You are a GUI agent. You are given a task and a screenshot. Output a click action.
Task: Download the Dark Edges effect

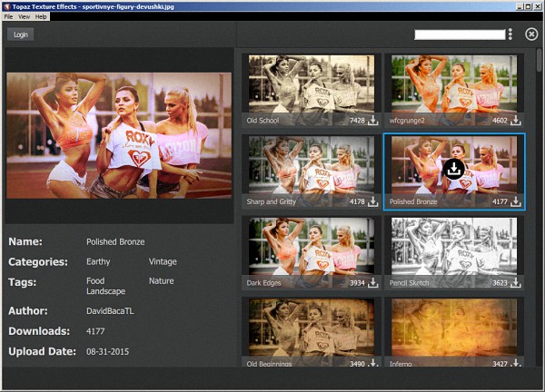click(x=373, y=282)
